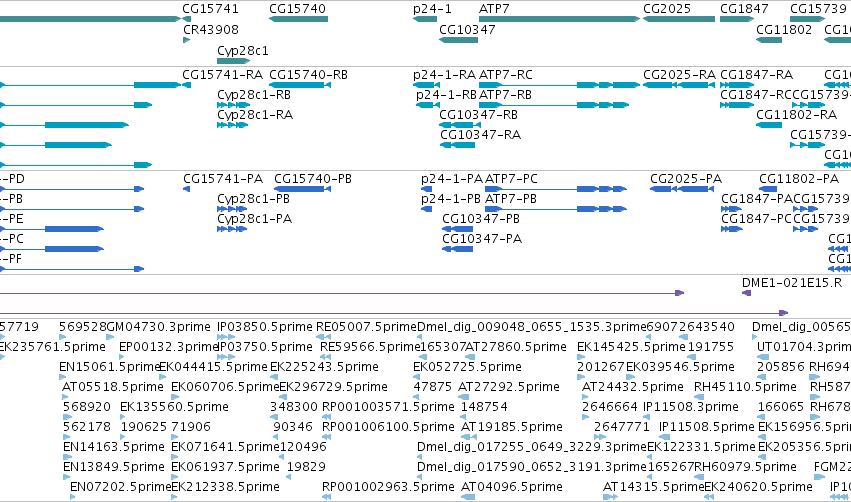Select the UT01704.3prime EST label

804,347
